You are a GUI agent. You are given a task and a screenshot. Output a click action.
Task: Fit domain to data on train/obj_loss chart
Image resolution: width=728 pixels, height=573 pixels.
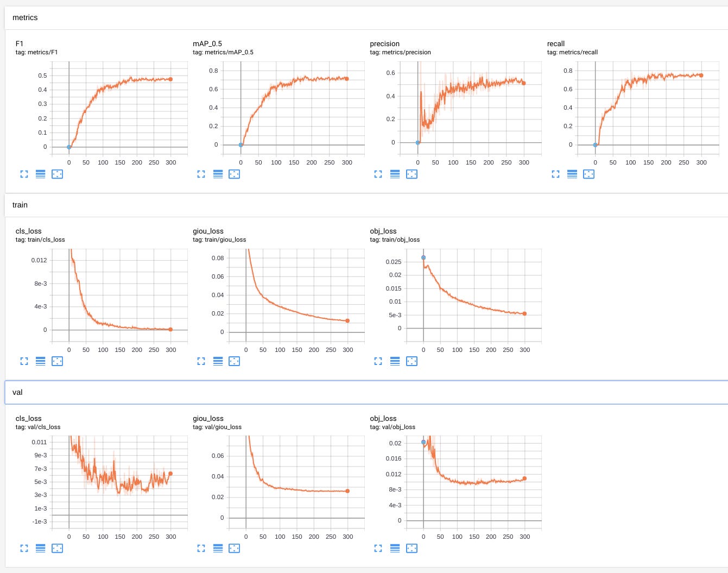(412, 361)
